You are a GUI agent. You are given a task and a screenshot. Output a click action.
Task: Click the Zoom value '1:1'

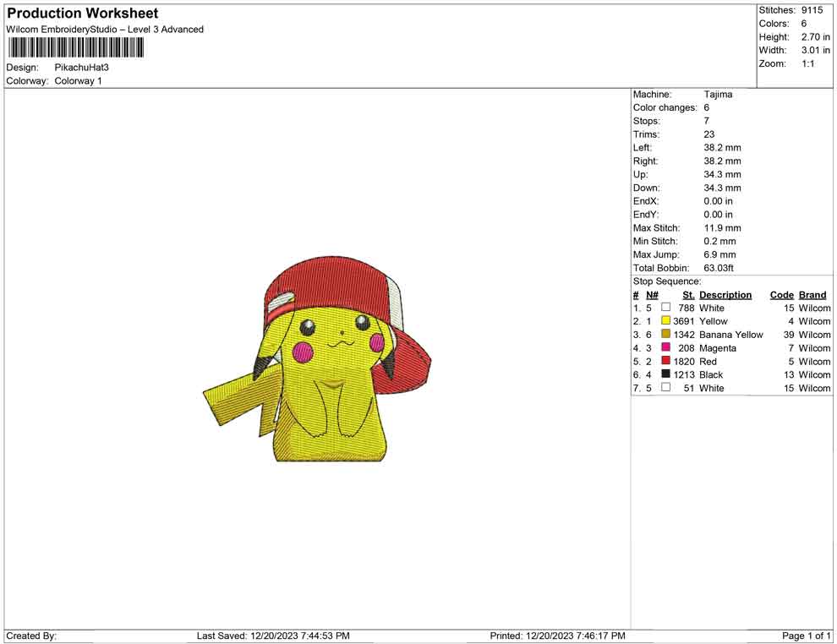coord(808,63)
